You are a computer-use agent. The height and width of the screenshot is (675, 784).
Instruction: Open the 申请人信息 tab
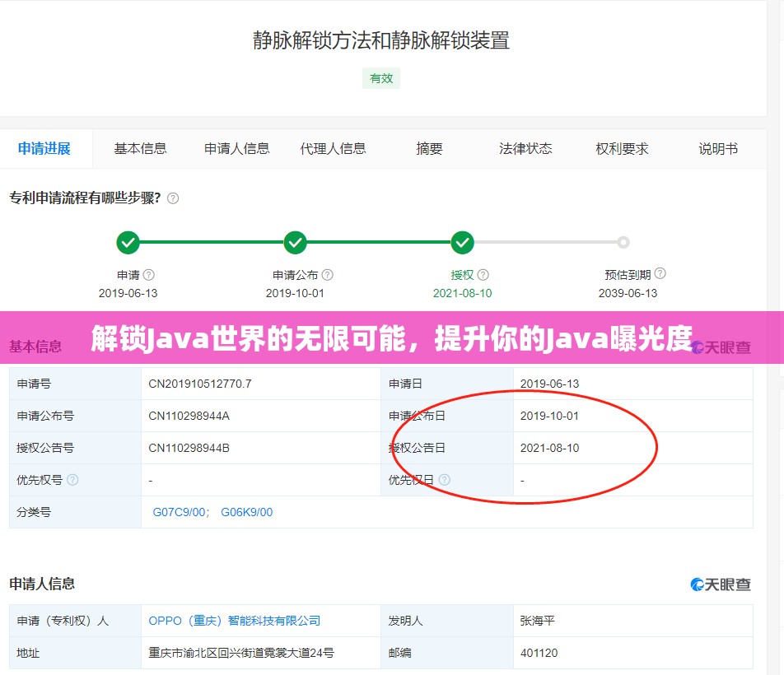[x=237, y=148]
